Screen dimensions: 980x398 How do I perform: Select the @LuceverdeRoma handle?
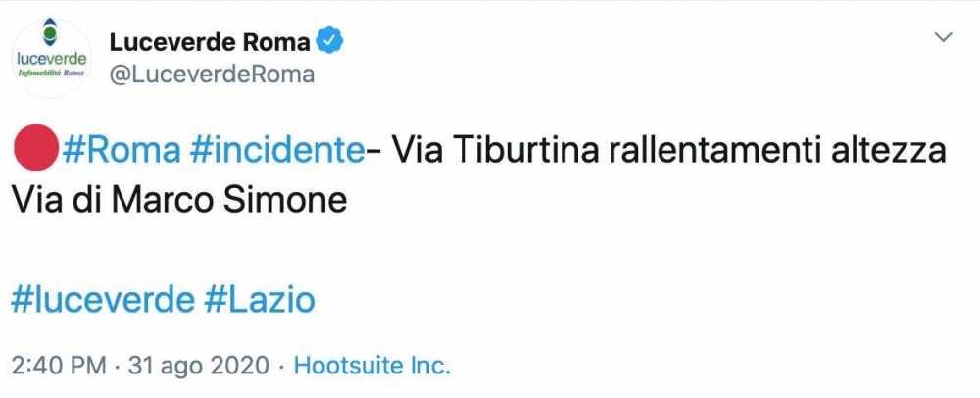click(x=212, y=75)
